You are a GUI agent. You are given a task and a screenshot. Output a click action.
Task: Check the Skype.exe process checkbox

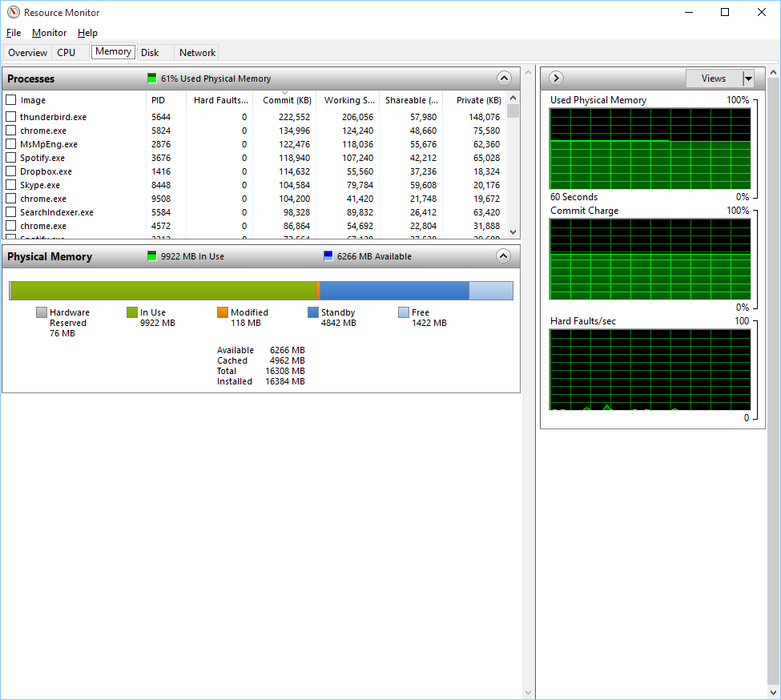coord(11,185)
